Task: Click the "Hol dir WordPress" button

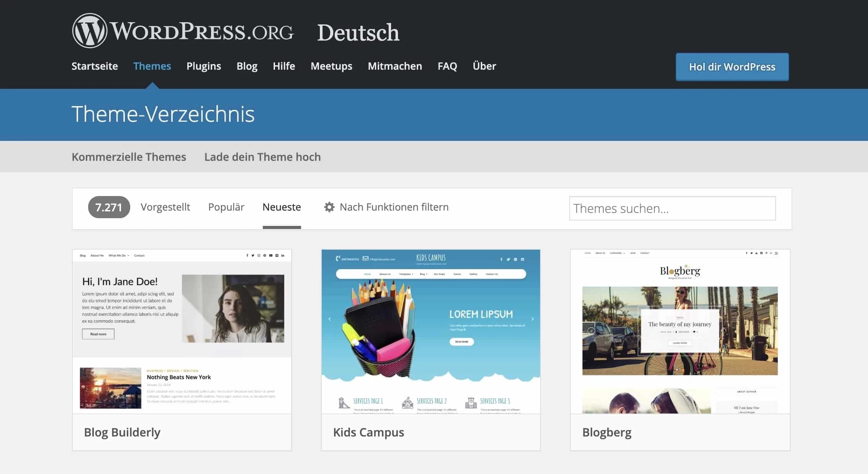Action: click(732, 67)
